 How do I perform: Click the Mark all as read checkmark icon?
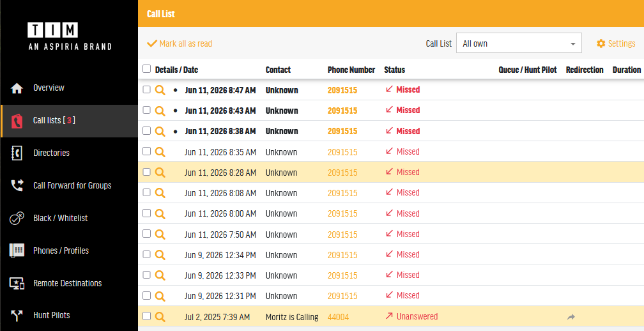click(x=152, y=43)
